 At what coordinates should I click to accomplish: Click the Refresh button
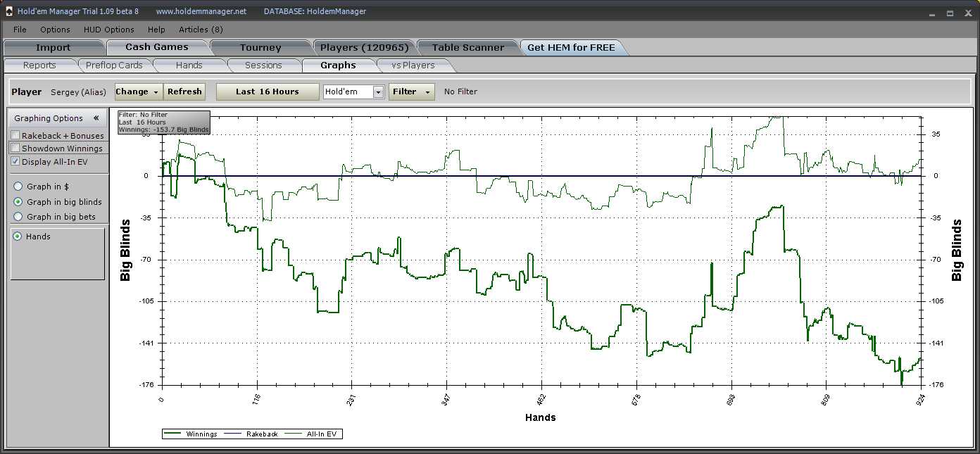coord(184,92)
